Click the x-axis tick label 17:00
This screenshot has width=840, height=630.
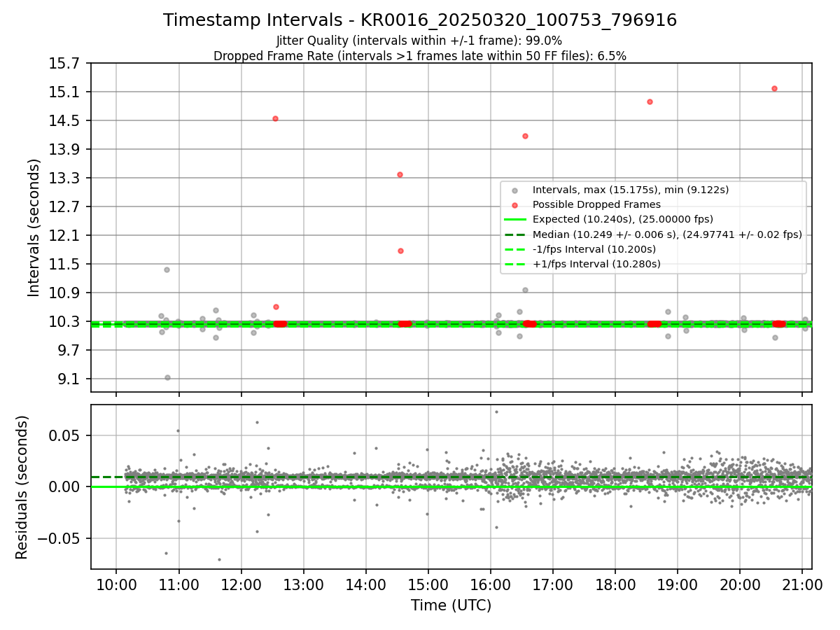(552, 584)
